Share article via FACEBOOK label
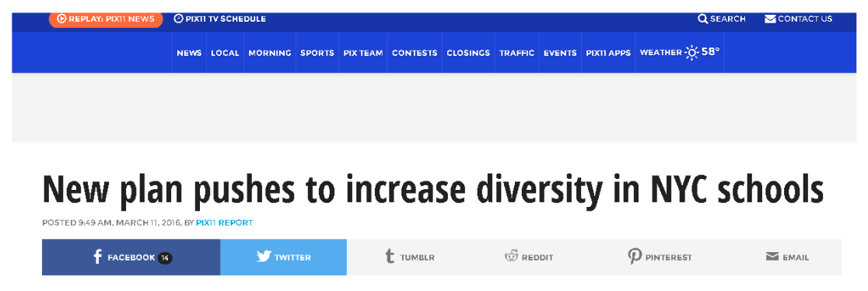Screen dimensions: 868x291 (x=131, y=258)
